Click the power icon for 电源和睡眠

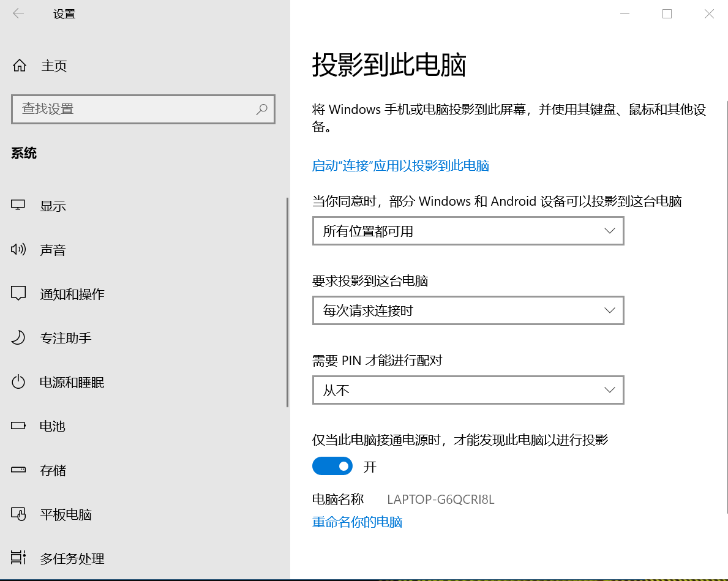18,382
